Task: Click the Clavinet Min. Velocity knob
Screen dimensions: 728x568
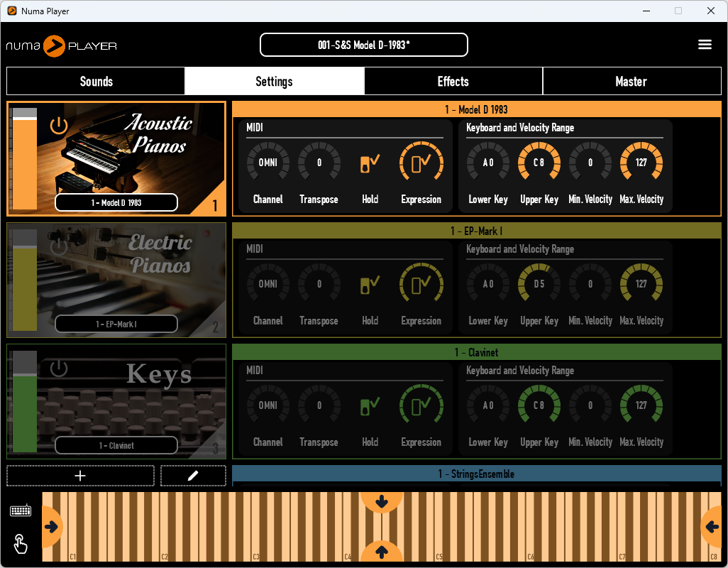Action: coord(590,405)
